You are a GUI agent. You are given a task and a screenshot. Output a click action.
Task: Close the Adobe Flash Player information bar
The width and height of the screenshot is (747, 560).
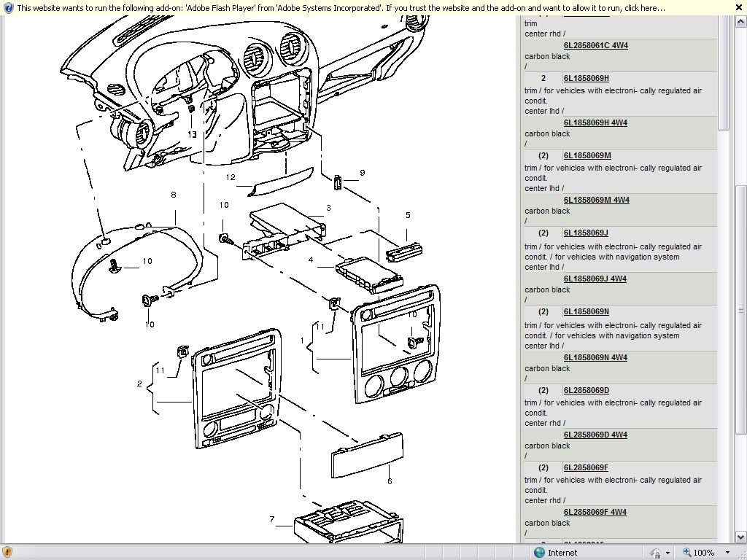(x=738, y=7)
